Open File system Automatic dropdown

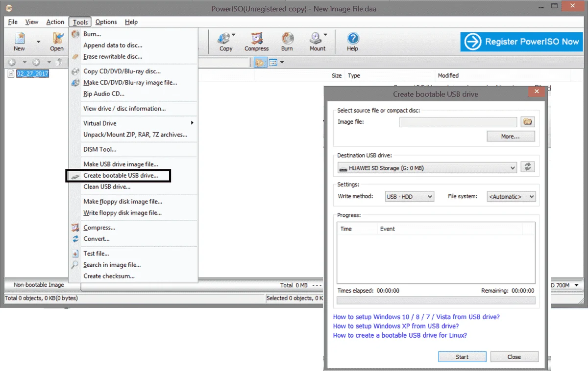pyautogui.click(x=511, y=196)
